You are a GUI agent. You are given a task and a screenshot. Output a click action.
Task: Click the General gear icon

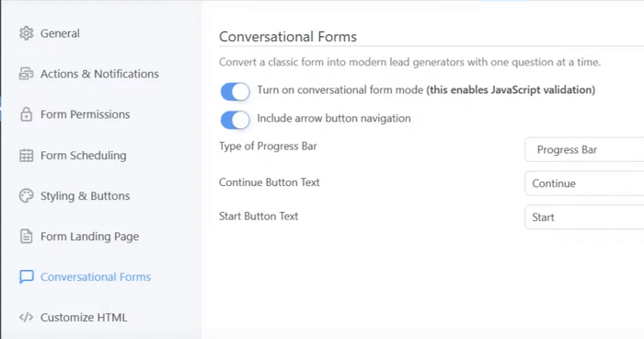[x=27, y=33]
